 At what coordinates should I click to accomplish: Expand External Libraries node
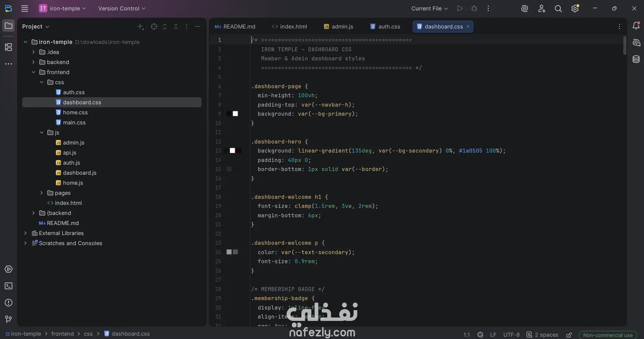[x=26, y=233]
